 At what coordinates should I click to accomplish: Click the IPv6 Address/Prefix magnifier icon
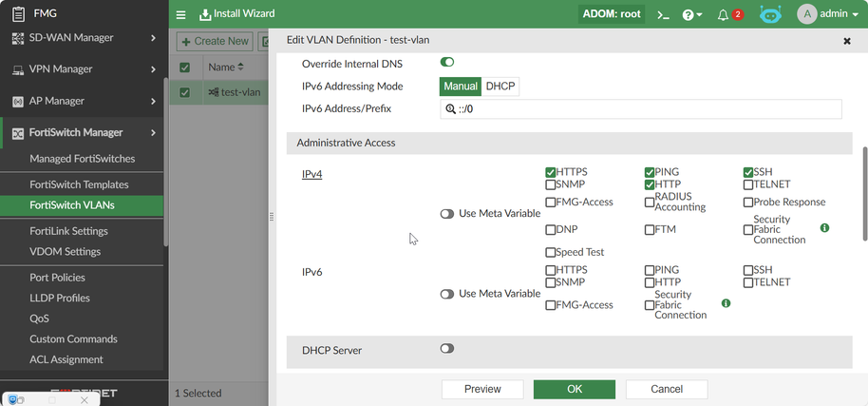tap(450, 109)
